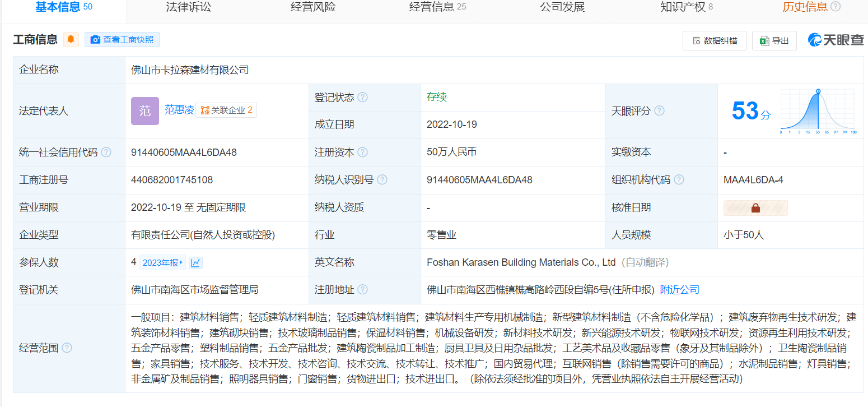The height and width of the screenshot is (407, 868).
Task: Select the 知识产权 tab
Action: pos(687,7)
